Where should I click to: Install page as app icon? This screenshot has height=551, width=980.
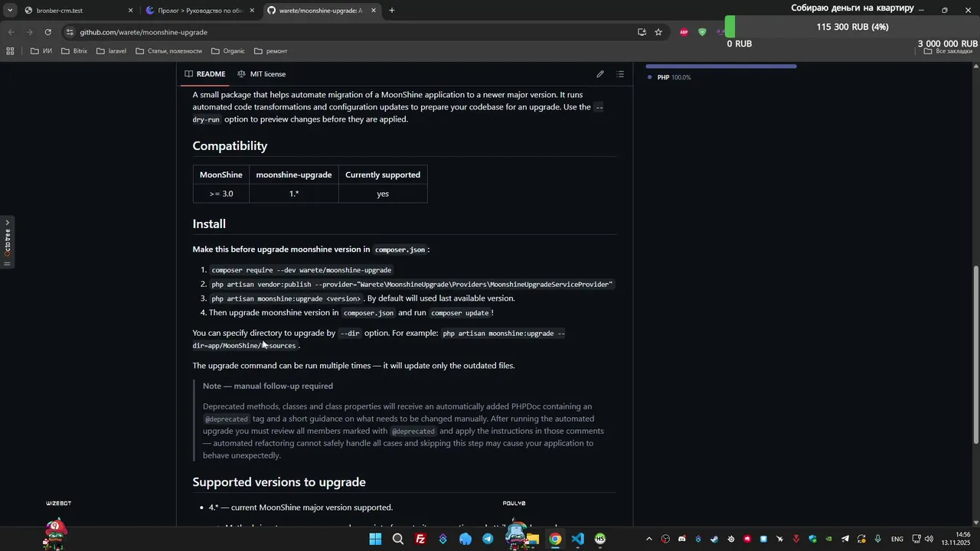[x=642, y=32]
